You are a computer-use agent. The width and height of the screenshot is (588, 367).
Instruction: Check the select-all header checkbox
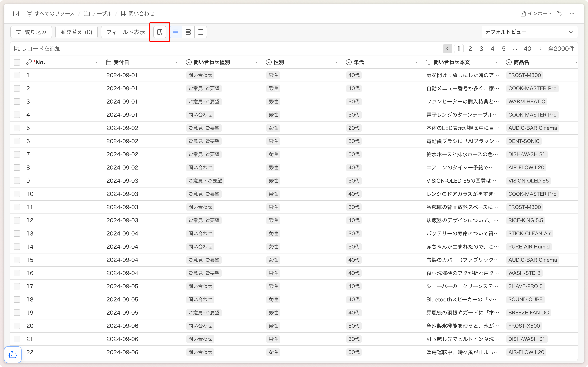[17, 62]
